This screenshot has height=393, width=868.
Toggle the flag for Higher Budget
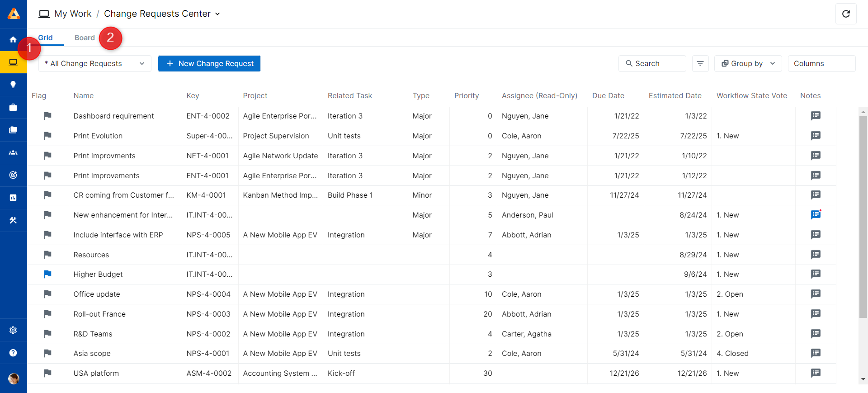pyautogui.click(x=47, y=274)
